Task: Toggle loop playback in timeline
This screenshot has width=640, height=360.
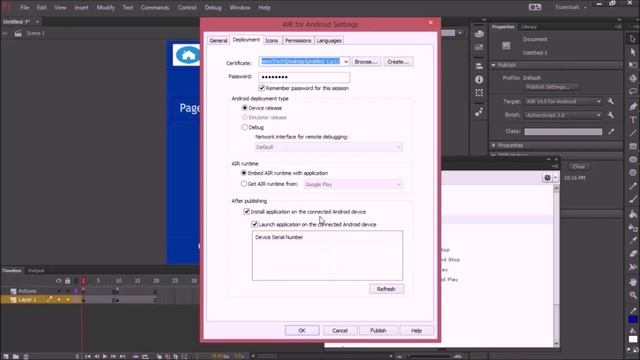Action: (x=145, y=356)
